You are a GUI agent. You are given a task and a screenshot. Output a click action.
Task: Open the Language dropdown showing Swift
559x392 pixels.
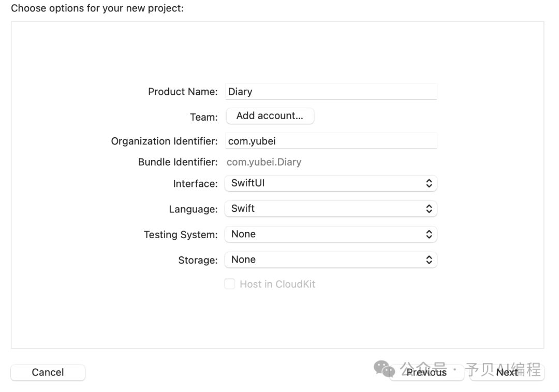(331, 209)
